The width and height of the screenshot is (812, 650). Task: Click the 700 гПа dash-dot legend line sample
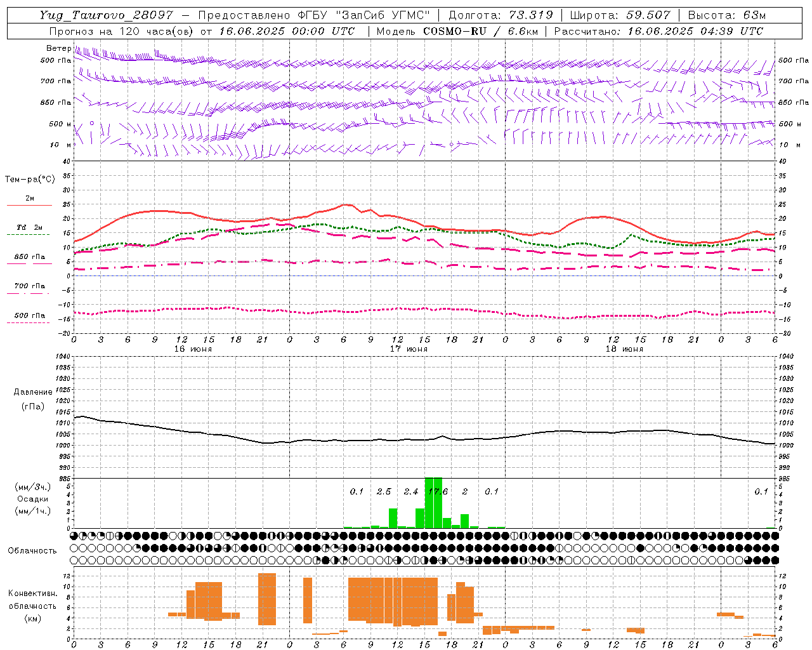(28, 293)
